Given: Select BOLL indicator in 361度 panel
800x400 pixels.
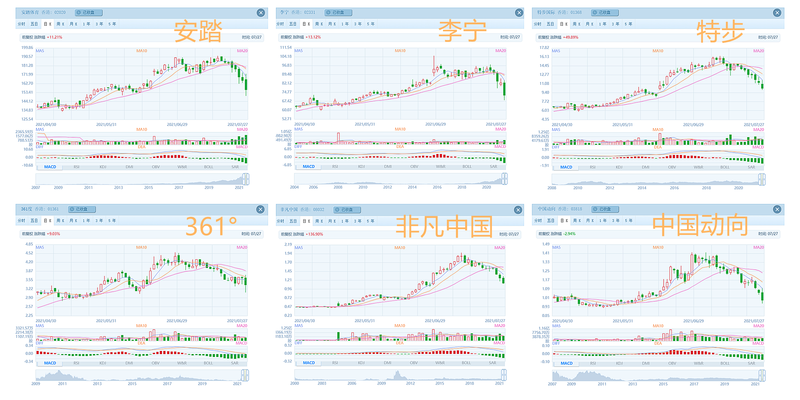Looking at the screenshot, I should coord(208,363).
